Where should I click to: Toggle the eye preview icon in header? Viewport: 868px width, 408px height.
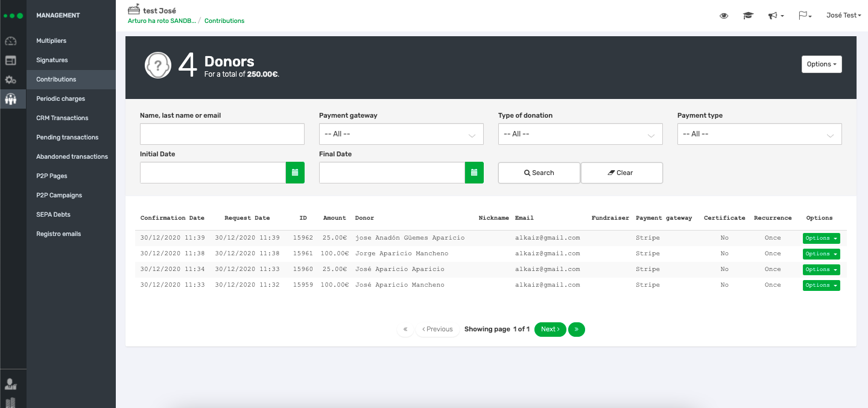724,16
